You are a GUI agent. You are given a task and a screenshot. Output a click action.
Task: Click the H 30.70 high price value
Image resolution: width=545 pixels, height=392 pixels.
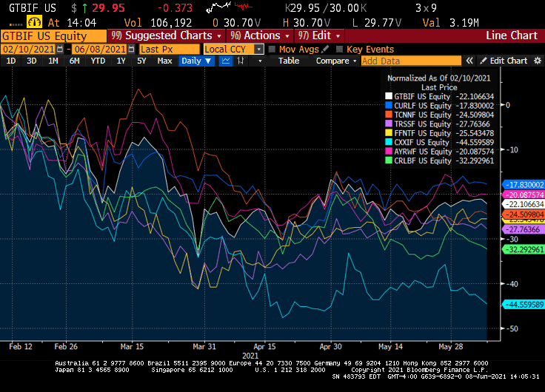coord(307,23)
